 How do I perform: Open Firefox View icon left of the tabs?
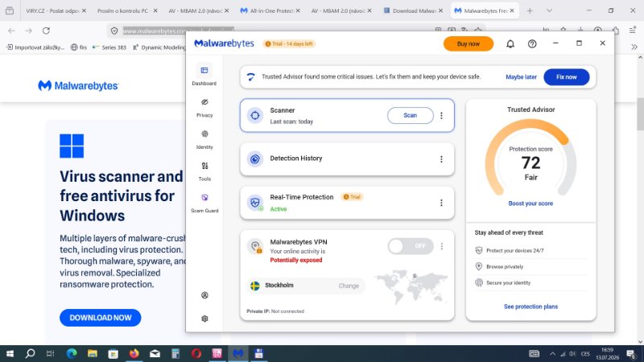pos(10,10)
